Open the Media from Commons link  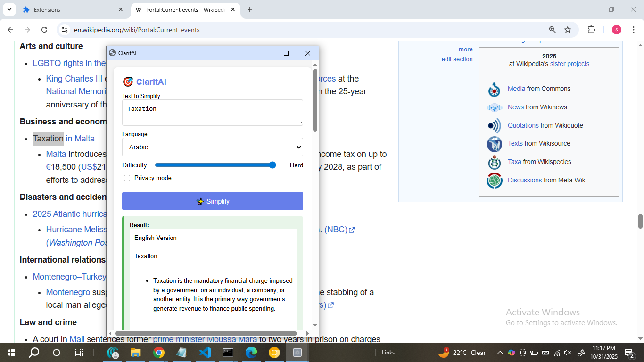click(x=516, y=89)
